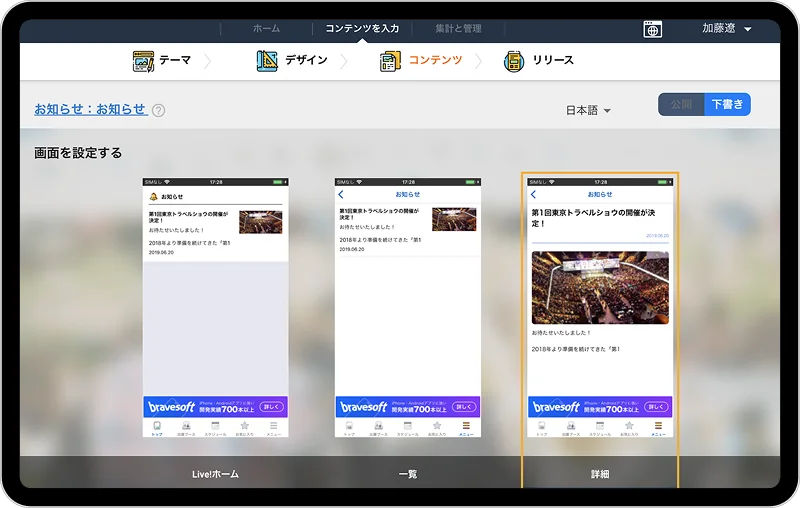Click the リリース step icon
The image size is (800, 508).
(514, 61)
